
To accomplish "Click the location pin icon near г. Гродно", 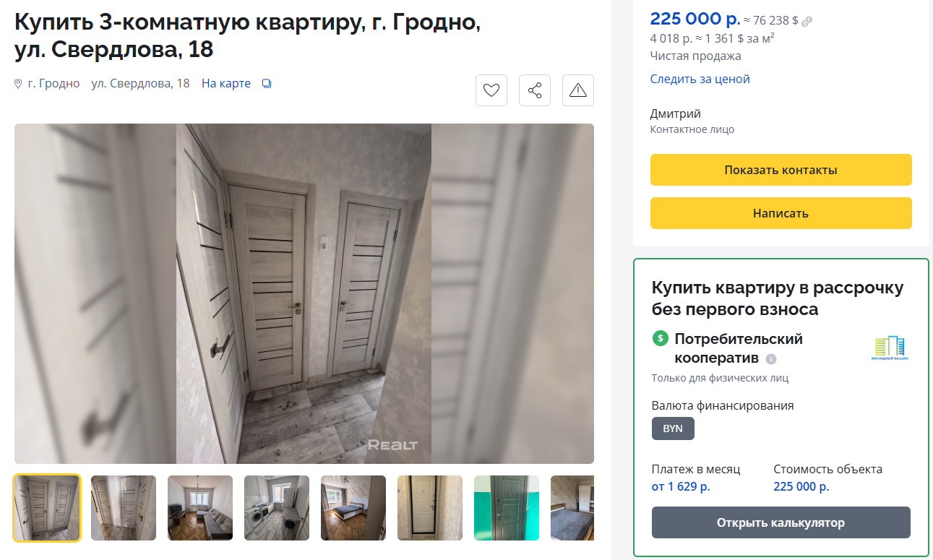I will click(19, 84).
